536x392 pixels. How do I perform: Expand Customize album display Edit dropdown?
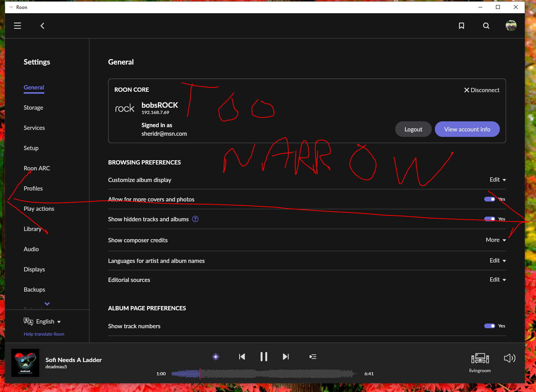click(x=497, y=180)
